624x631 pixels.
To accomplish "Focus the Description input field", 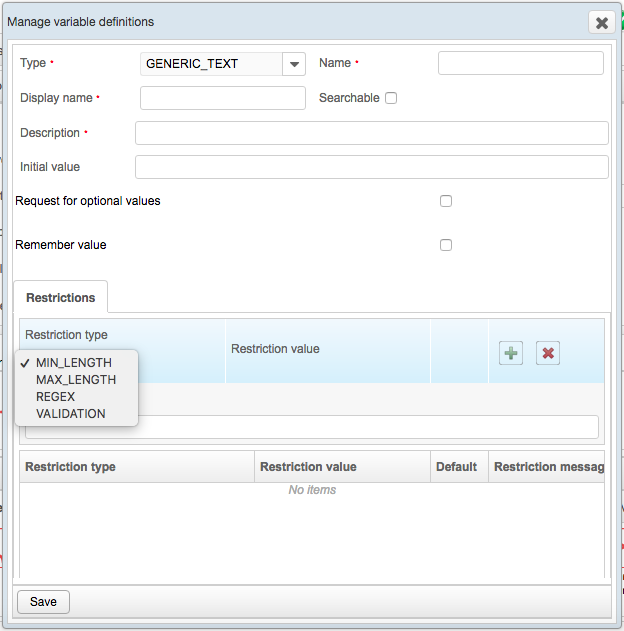I will 372,133.
